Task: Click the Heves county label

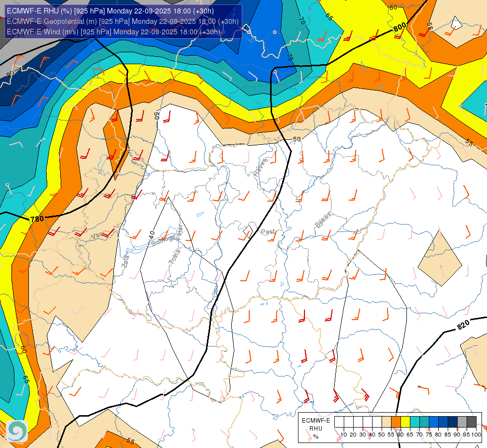Action: tap(260, 168)
